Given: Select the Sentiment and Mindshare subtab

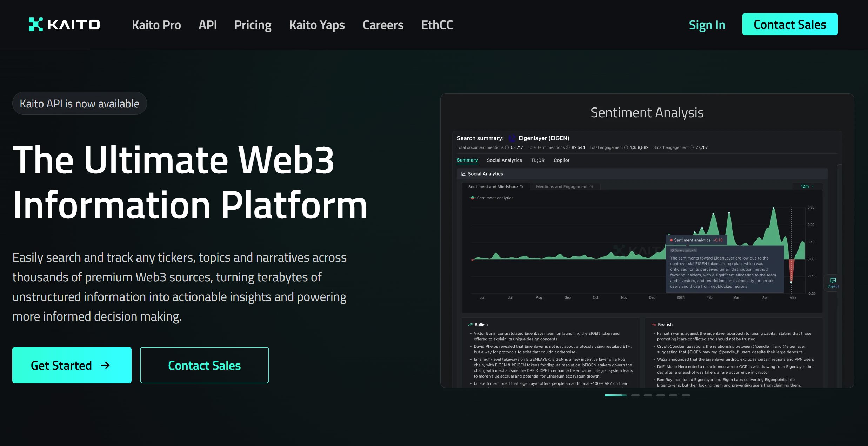Looking at the screenshot, I should 495,187.
